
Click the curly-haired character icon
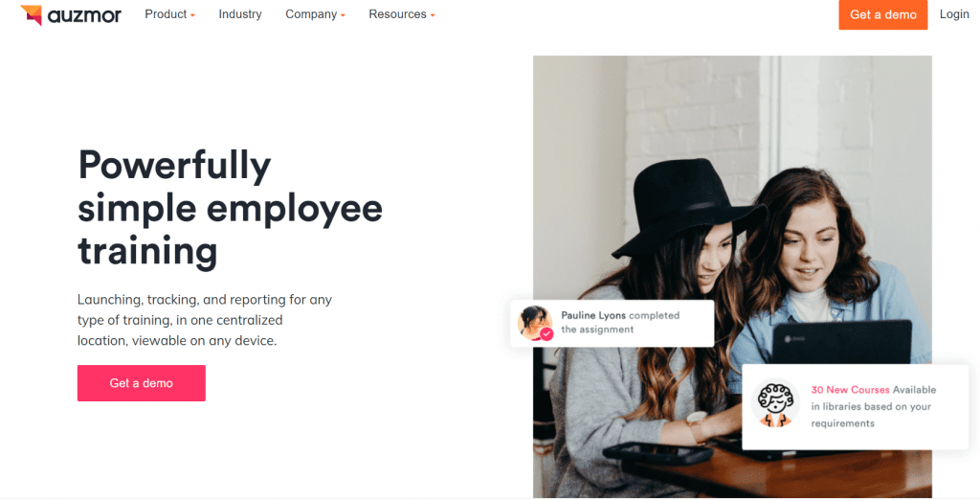coord(775,404)
